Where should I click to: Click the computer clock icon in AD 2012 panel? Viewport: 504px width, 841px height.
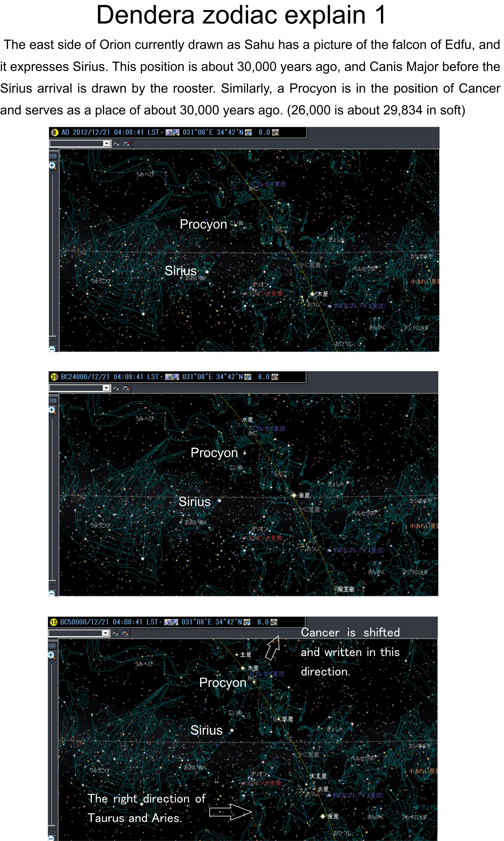(176, 132)
